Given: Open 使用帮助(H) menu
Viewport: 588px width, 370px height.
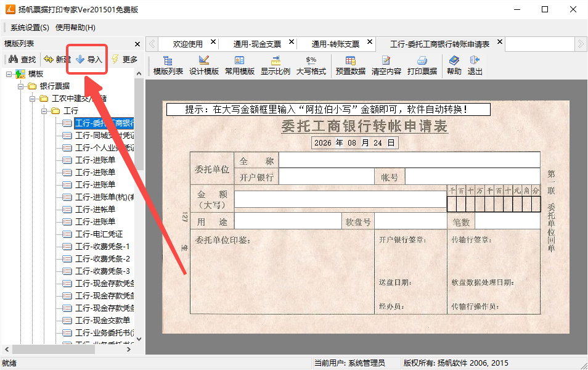Looking at the screenshot, I should pos(75,27).
